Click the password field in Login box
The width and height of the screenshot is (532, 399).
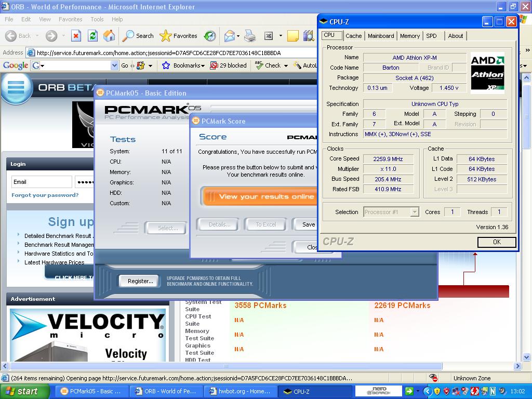tap(84, 182)
